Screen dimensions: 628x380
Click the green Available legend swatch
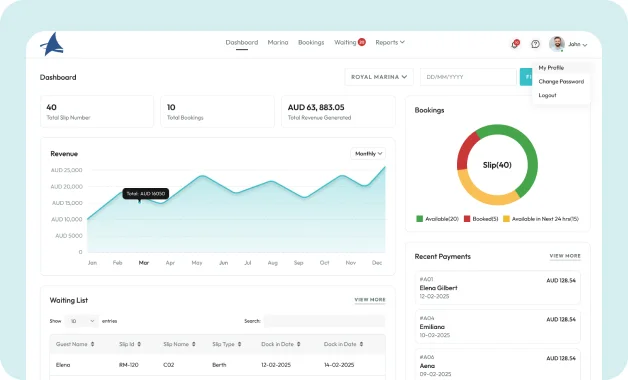pos(419,219)
